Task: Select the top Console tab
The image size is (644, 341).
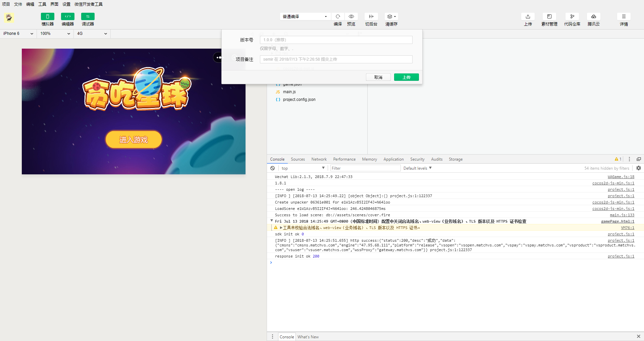Action: point(277,159)
